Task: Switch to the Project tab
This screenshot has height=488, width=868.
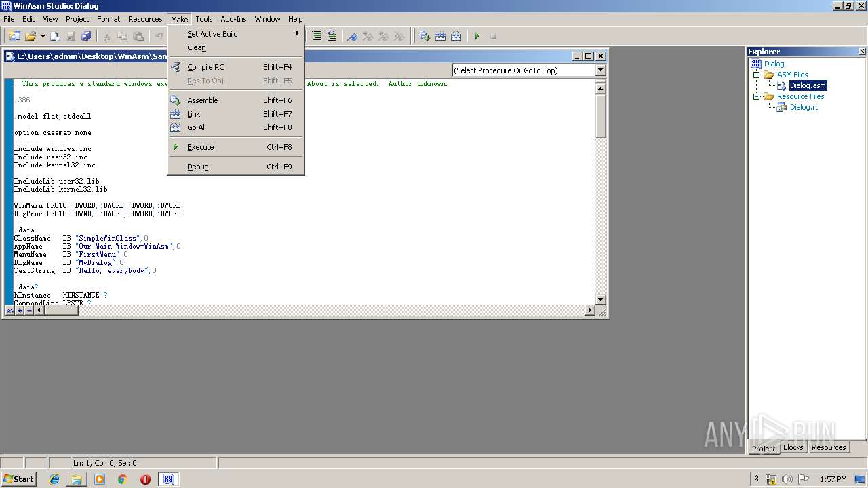Action: click(764, 448)
